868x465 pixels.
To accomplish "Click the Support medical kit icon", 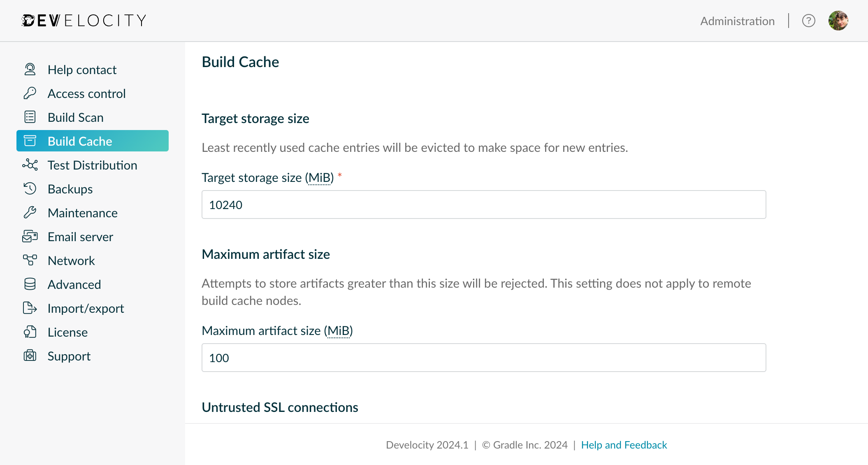I will point(30,356).
